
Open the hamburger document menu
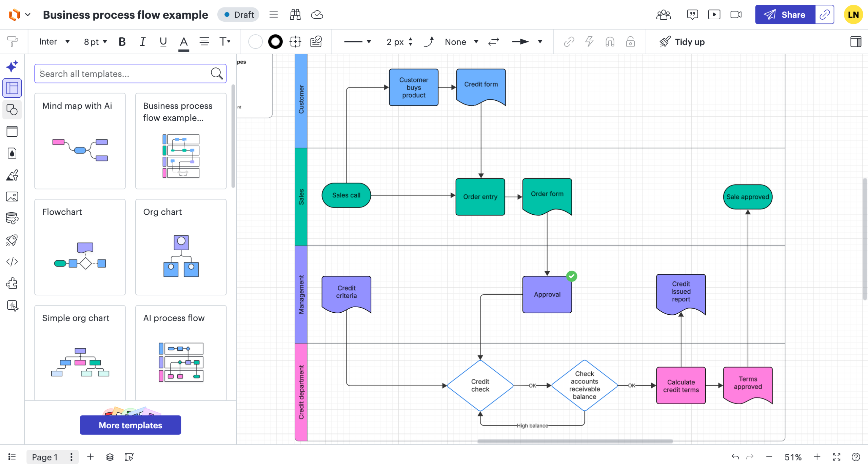(x=273, y=15)
